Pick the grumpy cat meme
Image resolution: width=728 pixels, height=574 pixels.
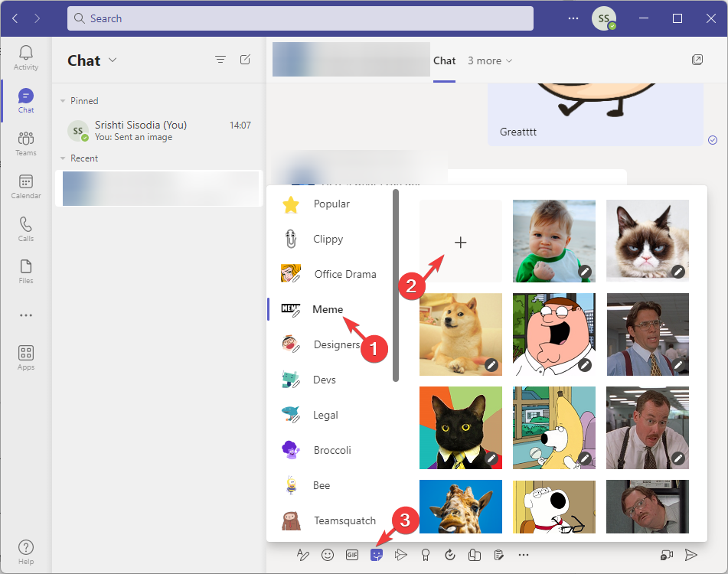(x=648, y=241)
